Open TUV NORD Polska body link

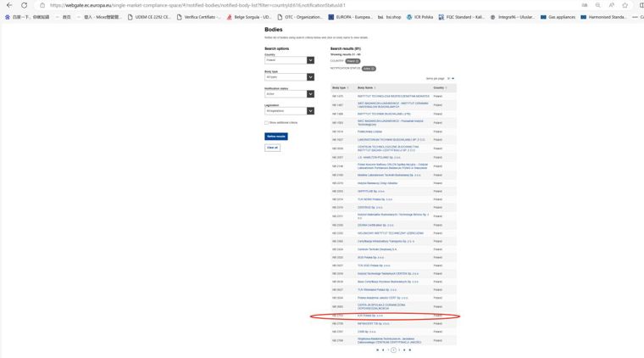tap(375, 199)
